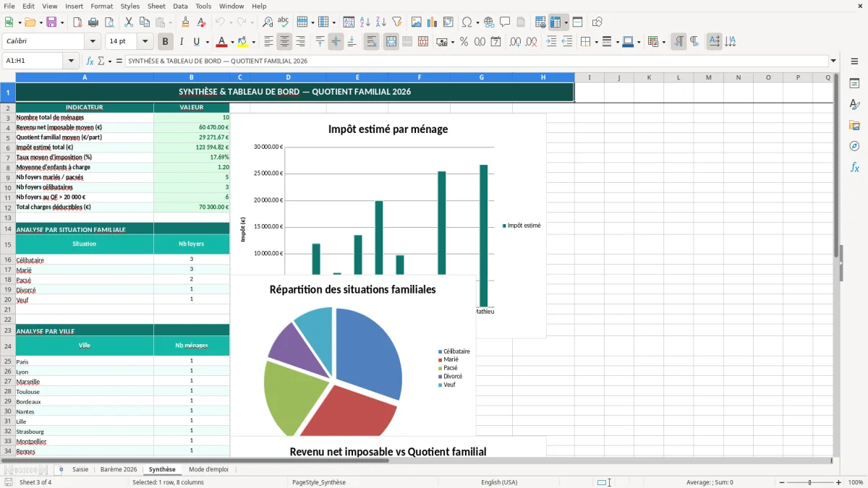Click the AutoFilter funnel icon
This screenshot has width=868, height=488.
click(397, 22)
